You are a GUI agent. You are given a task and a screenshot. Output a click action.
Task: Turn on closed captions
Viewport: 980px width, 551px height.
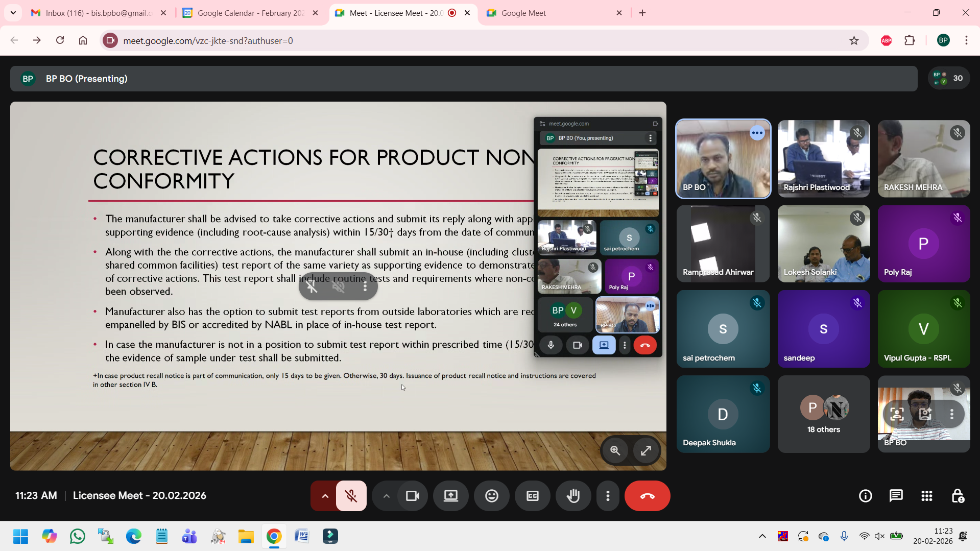tap(532, 496)
